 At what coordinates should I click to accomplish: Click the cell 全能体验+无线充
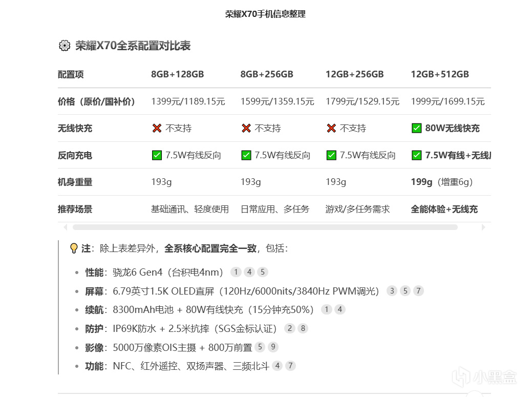click(444, 209)
